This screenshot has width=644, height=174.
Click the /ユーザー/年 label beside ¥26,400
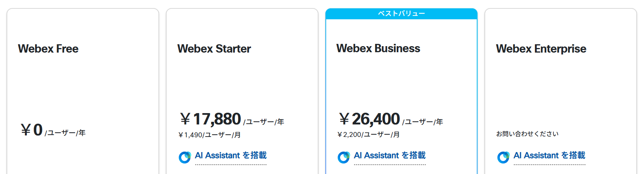(423, 122)
